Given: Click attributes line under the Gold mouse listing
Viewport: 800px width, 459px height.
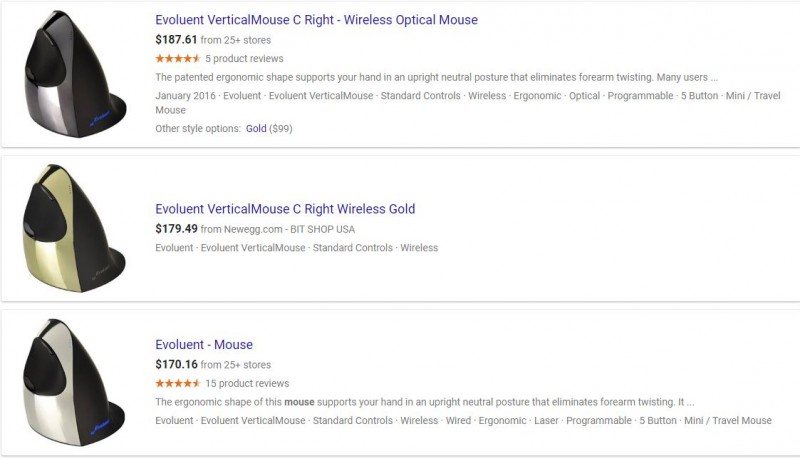Looking at the screenshot, I should [296, 248].
